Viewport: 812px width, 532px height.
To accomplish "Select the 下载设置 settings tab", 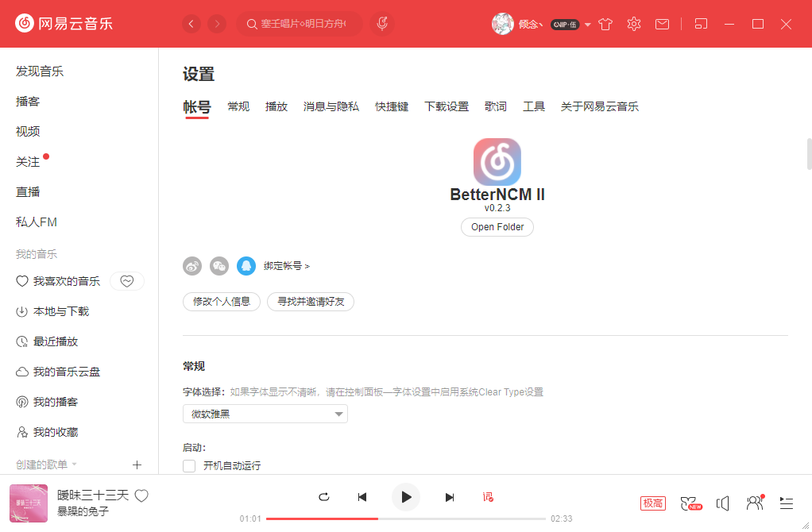I will tap(447, 106).
